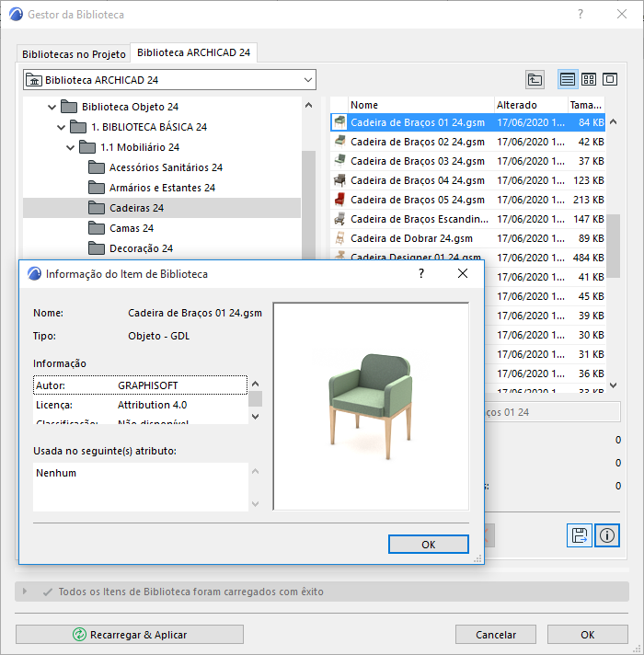Select the Biblioteca ARCHICAD 24 tab
The width and height of the screenshot is (644, 655).
click(x=193, y=52)
